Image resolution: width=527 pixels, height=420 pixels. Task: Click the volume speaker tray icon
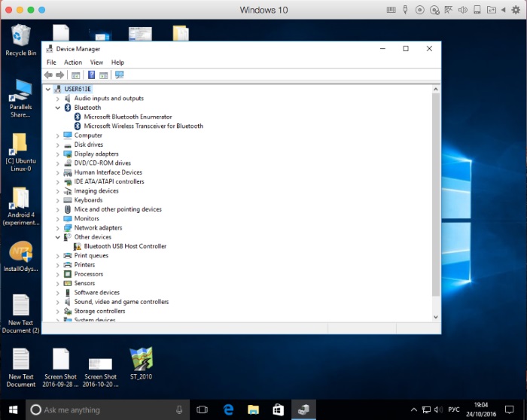[x=438, y=410]
